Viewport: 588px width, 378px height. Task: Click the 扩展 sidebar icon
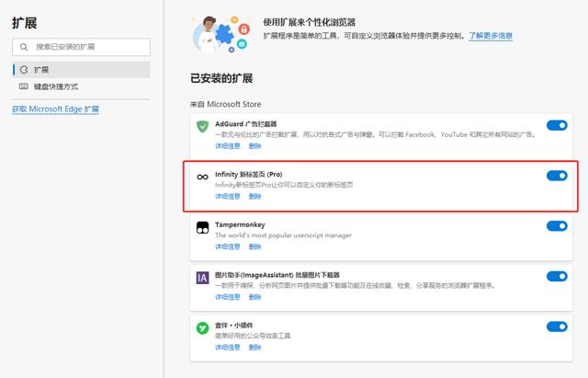click(x=24, y=70)
